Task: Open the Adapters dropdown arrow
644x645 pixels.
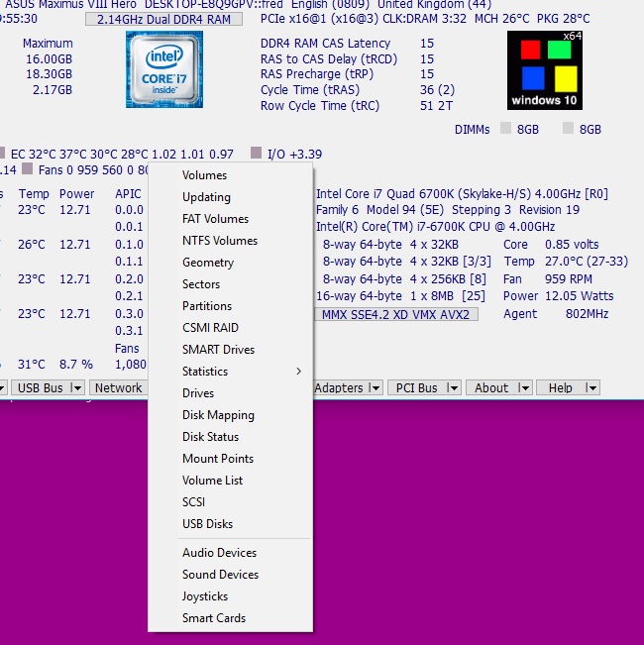Action: click(375, 387)
